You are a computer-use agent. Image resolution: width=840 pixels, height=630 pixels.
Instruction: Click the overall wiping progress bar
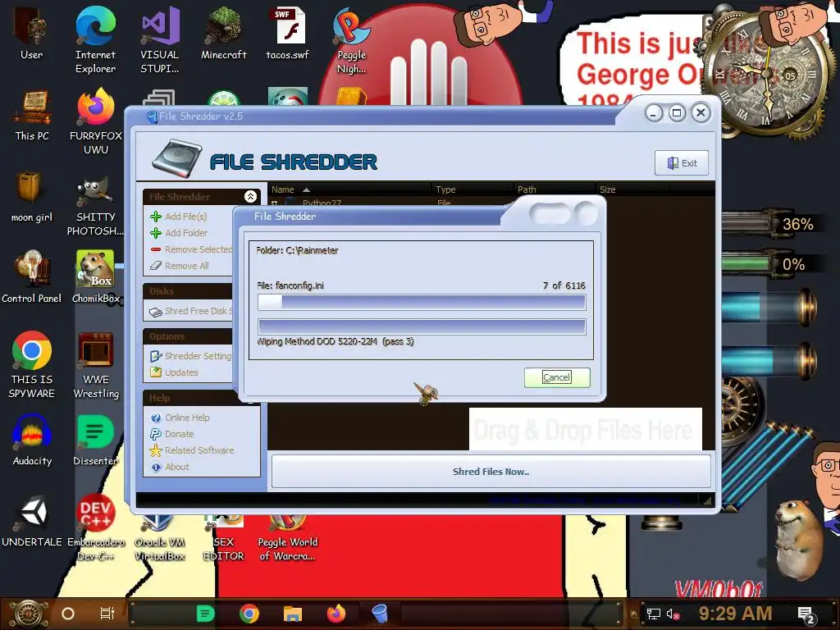coord(422,326)
